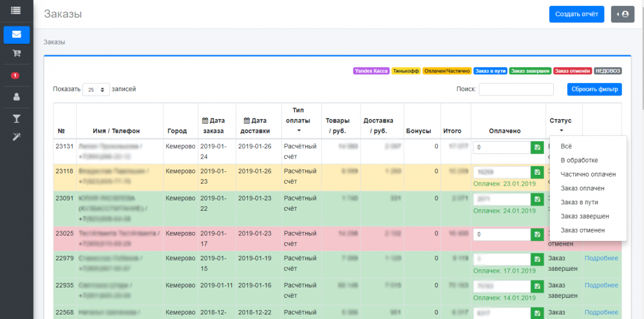Open the records-per-page selector showing 25
This screenshot has height=319, width=644.
[96, 89]
